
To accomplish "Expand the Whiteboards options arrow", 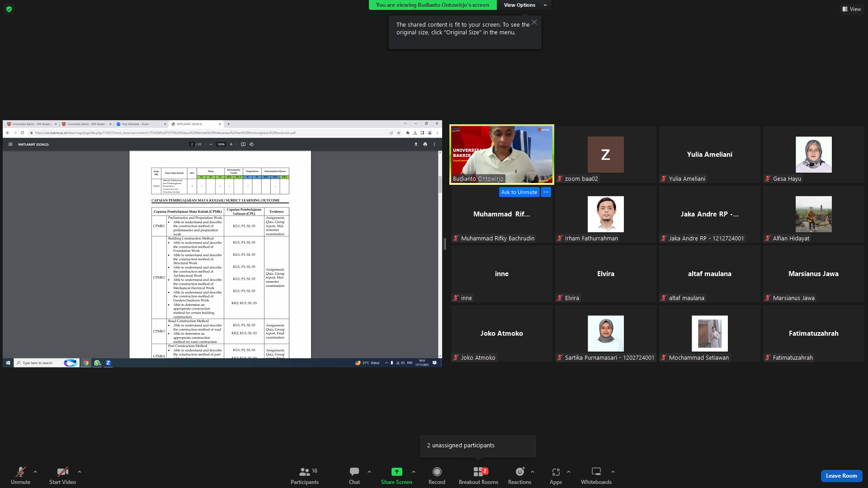I will pyautogui.click(x=613, y=472).
